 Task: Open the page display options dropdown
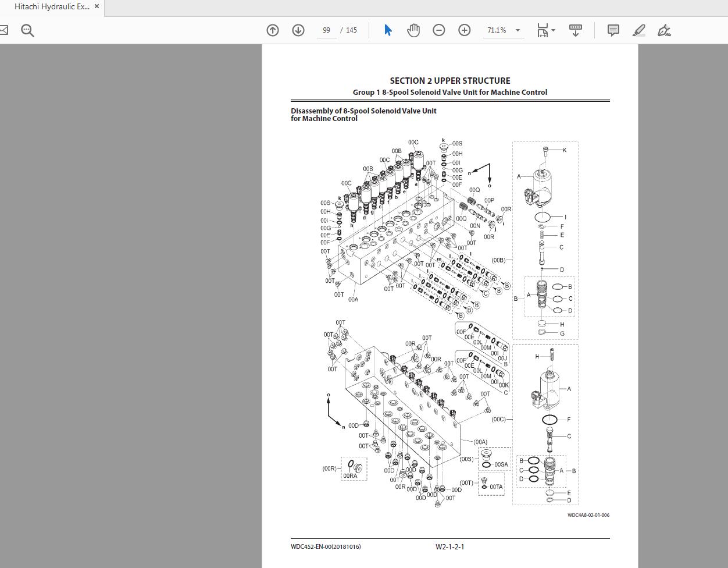click(553, 30)
